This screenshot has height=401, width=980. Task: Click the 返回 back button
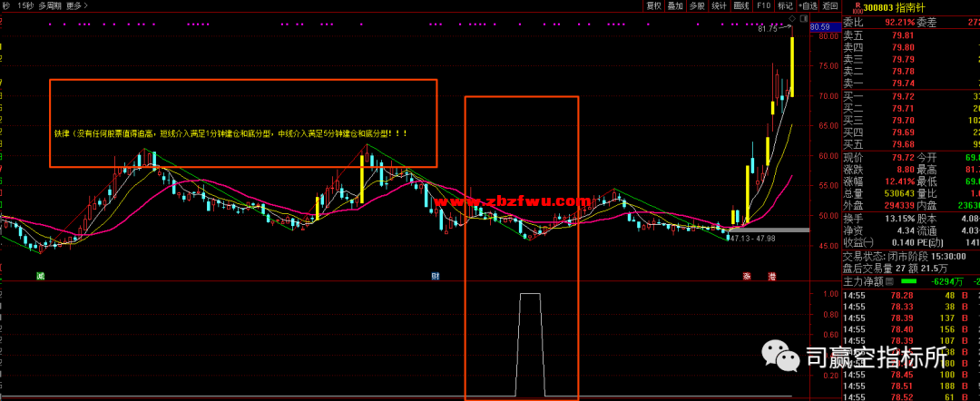tap(830, 5)
